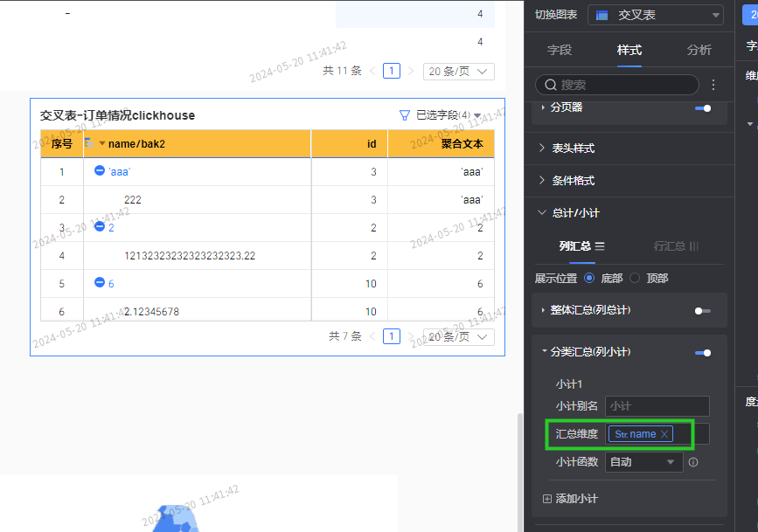Screen dimensions: 758x532
Task: Toggle the 分页器 switch
Action: [702, 107]
